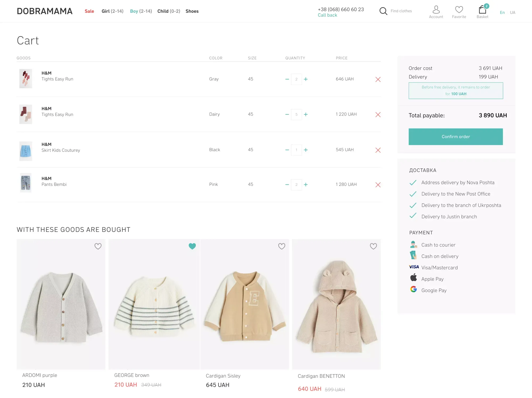Switch language to UA

click(x=512, y=13)
